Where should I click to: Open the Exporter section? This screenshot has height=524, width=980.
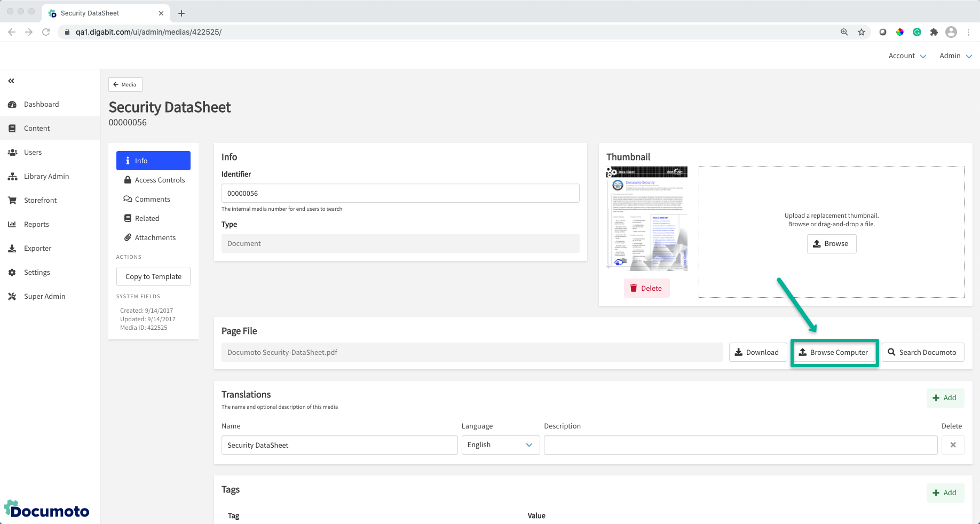tap(37, 249)
